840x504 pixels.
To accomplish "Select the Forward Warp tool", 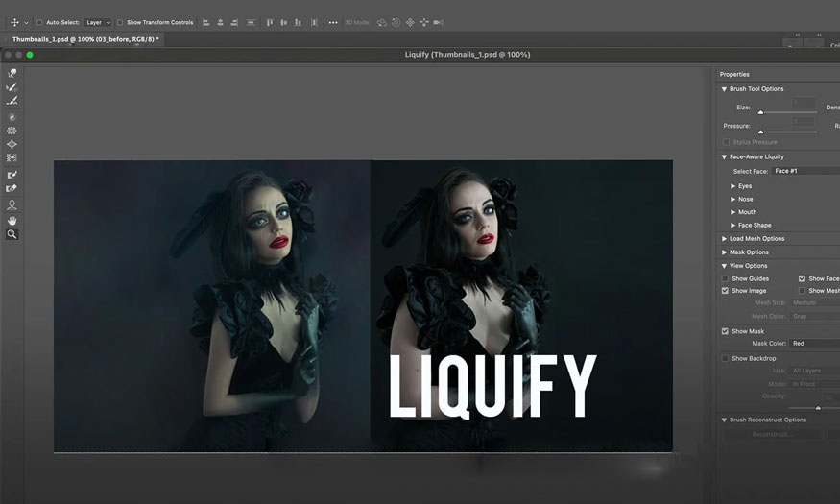I will coord(12,73).
